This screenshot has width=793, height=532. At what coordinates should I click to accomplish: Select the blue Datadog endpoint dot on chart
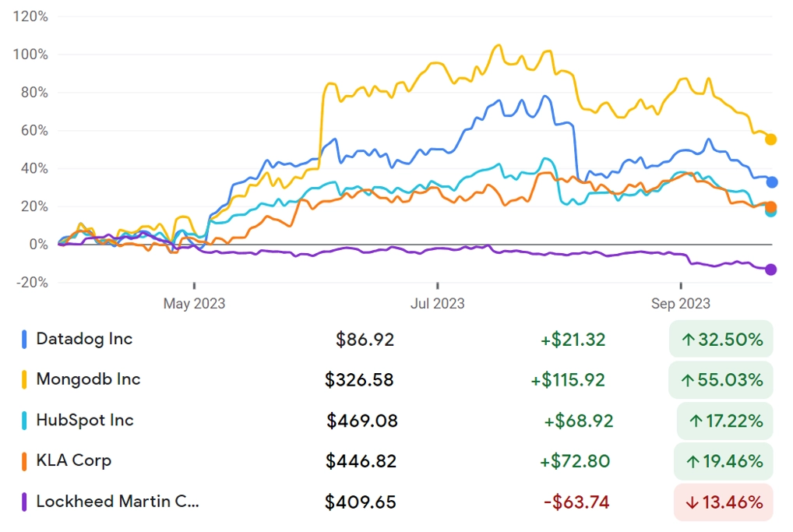(x=772, y=182)
